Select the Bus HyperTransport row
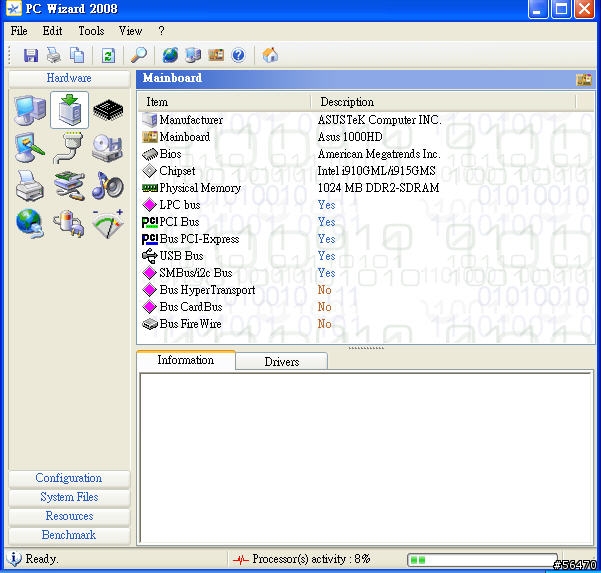 [x=366, y=290]
